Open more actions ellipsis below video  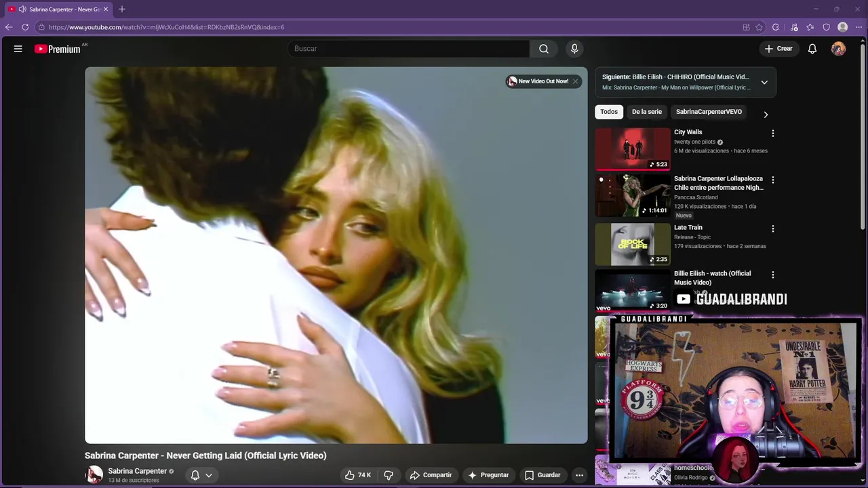(x=579, y=475)
